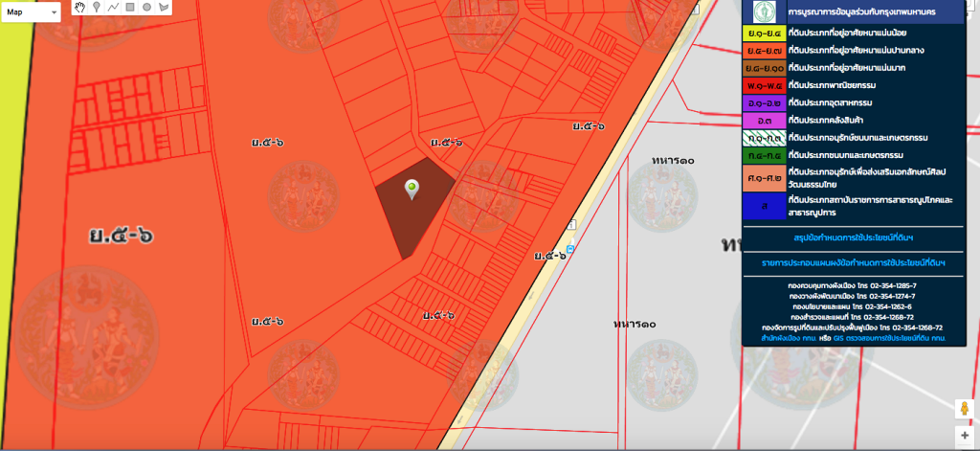Click legend text ที่ดินประเภทอนุรักษ์ชนบทและเกษตรกรรม
The image size is (980, 451).
pyautogui.click(x=858, y=138)
